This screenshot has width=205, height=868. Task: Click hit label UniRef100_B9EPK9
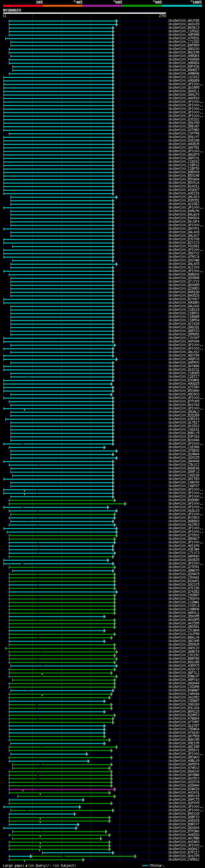184,172
